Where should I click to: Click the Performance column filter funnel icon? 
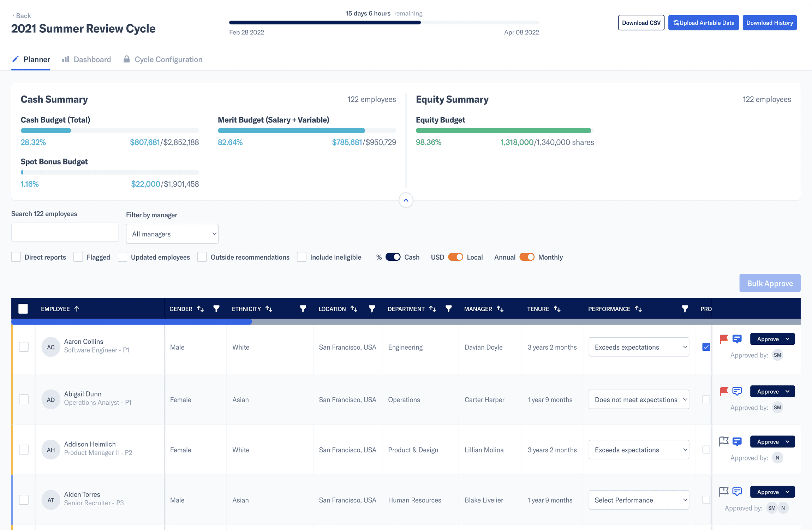point(685,309)
